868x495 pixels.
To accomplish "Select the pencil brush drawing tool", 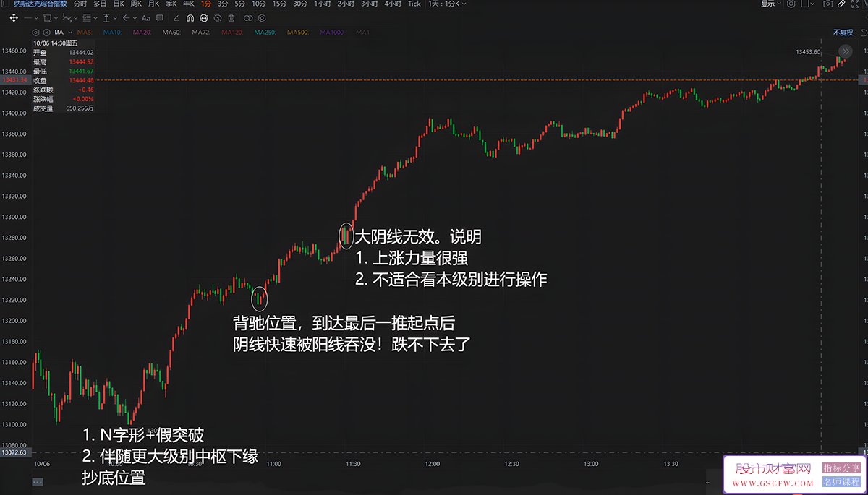I will (176, 17).
